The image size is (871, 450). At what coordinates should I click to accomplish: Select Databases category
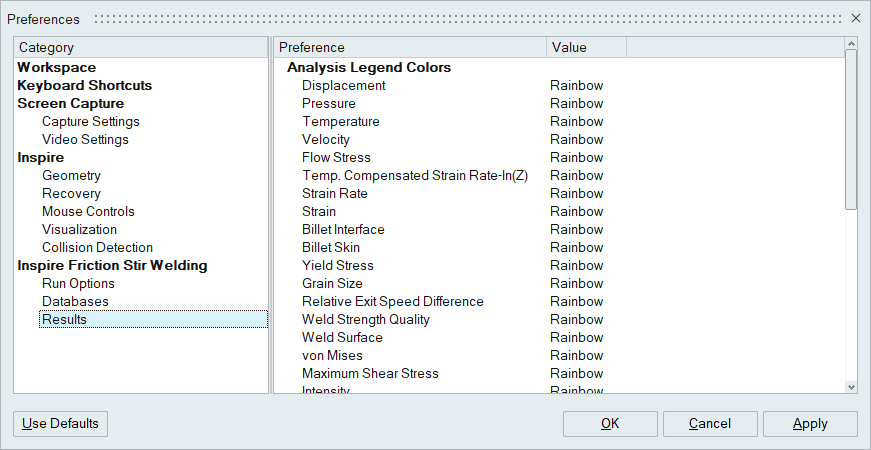point(75,301)
